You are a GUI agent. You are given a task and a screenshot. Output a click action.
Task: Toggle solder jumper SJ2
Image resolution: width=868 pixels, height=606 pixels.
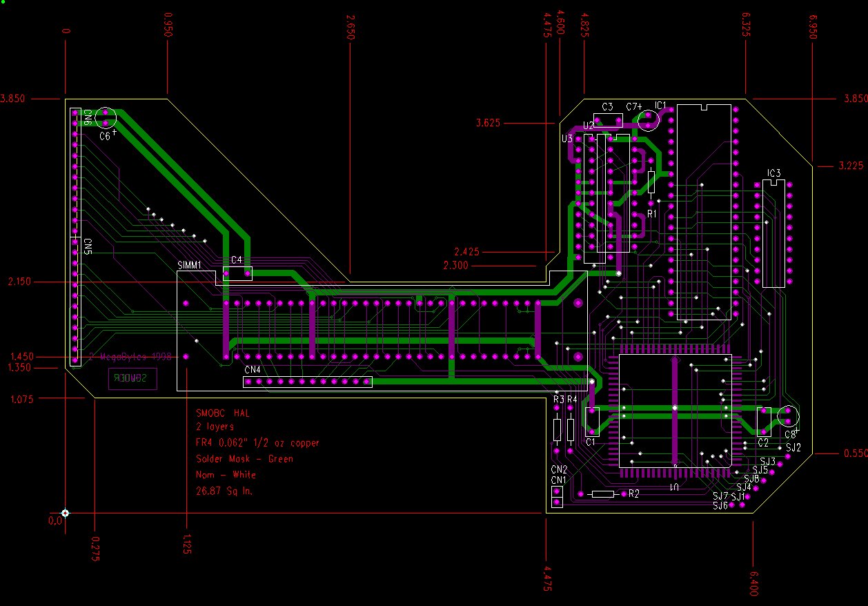[x=787, y=456]
